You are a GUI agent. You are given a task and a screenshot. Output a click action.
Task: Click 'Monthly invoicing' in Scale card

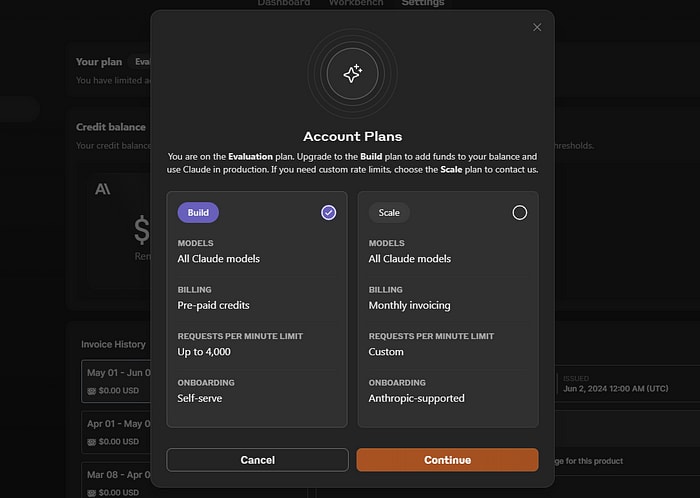409,305
